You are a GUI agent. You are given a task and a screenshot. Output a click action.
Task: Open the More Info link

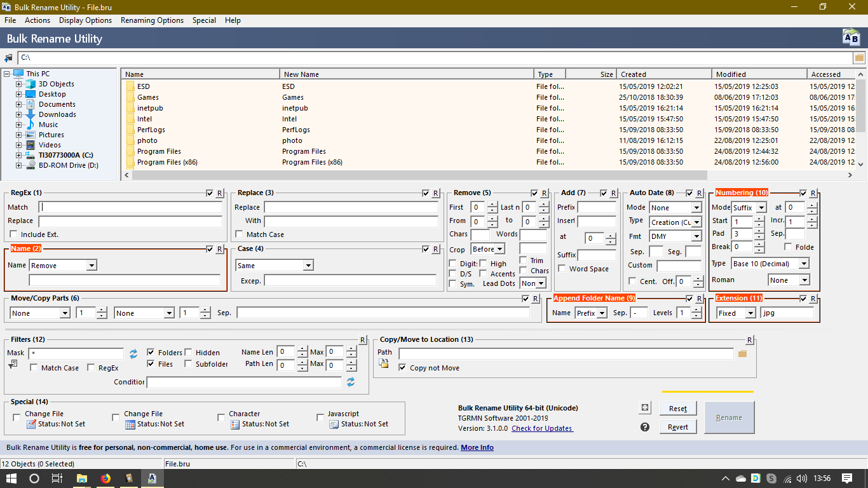(477, 447)
